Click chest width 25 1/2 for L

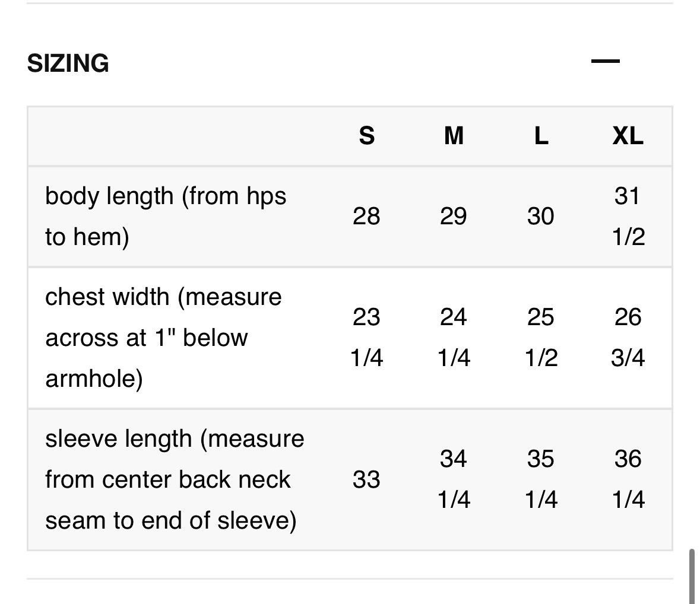541,338
